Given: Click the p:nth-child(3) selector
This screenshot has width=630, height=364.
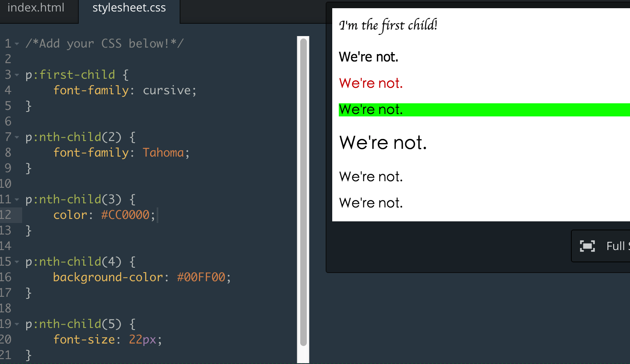Looking at the screenshot, I should (73, 199).
